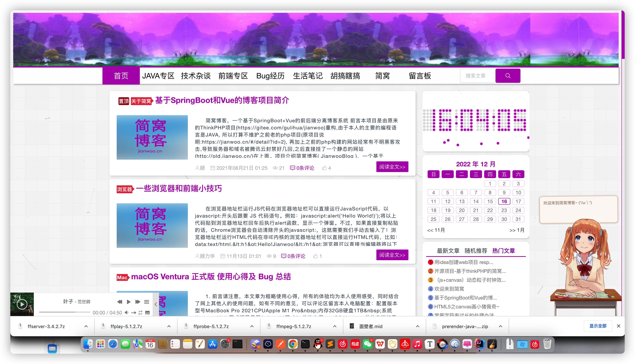
Task: Open WeChat from the Dock
Action: coord(367,344)
